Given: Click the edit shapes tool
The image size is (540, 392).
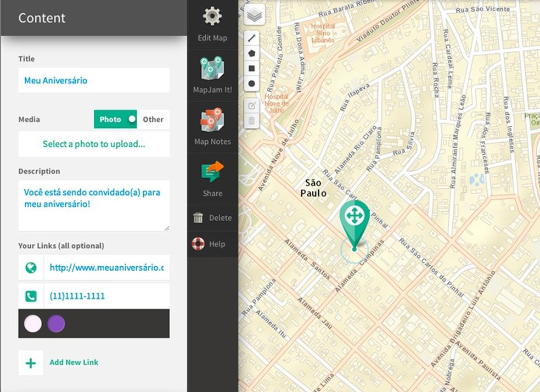Looking at the screenshot, I should tap(252, 105).
